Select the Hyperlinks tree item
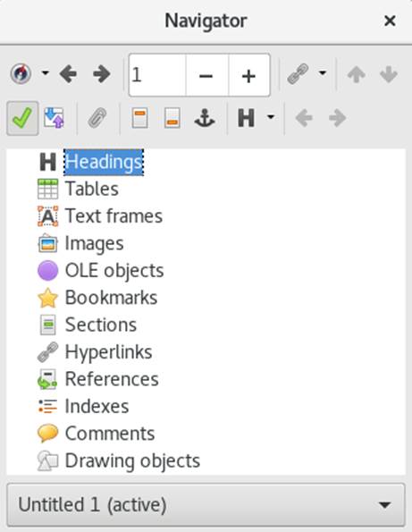412x532 pixels. point(108,352)
